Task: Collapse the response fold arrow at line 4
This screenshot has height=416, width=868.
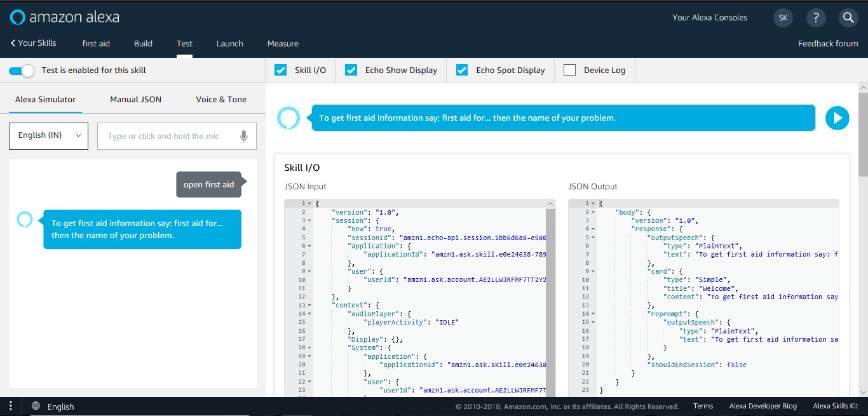Action: pyautogui.click(x=593, y=229)
